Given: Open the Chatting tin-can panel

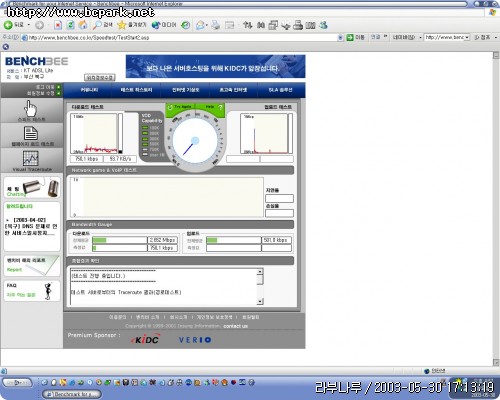Looking at the screenshot, I should [32, 188].
